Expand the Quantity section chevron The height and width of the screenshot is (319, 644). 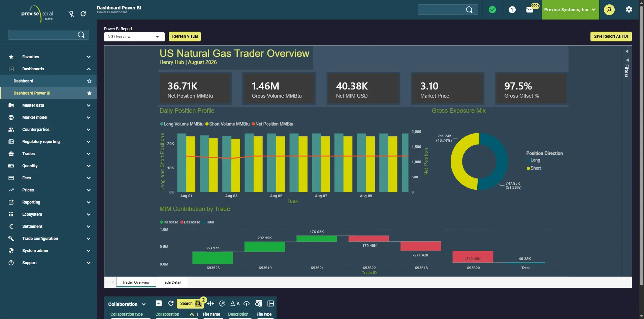click(x=89, y=166)
